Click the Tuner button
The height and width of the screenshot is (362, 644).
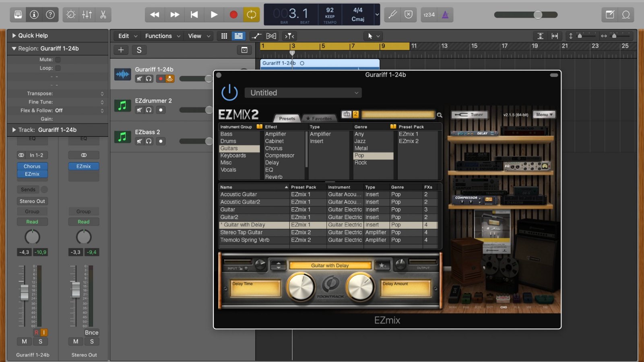tap(469, 115)
